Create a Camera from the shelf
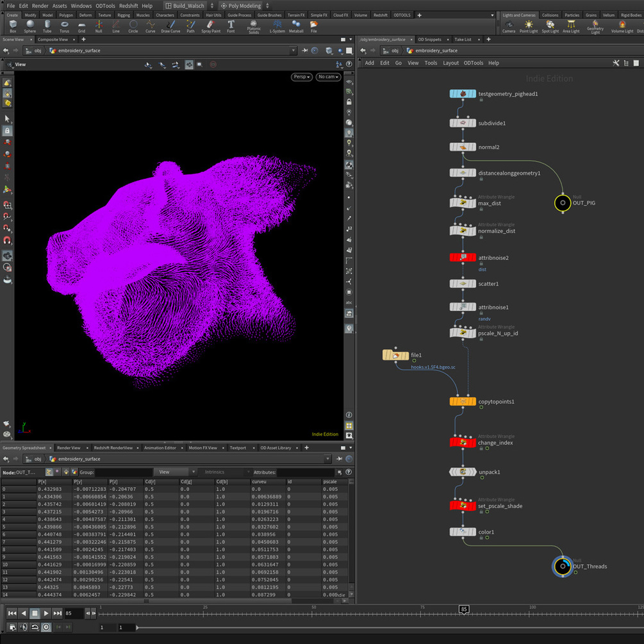Screen dimensions: 644x644 coord(508,26)
